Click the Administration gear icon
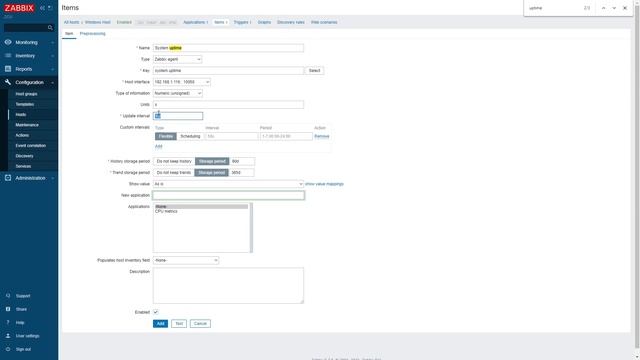The height and width of the screenshot is (360, 640). (x=8, y=178)
